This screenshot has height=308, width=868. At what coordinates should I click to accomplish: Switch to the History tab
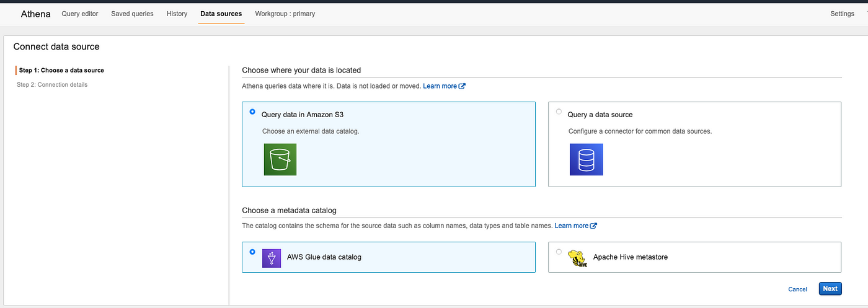(177, 14)
